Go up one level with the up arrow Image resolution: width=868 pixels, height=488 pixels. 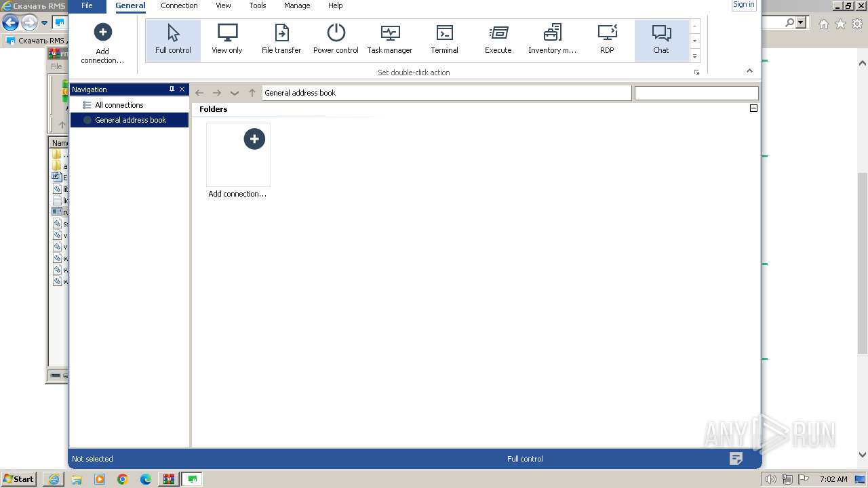[252, 93]
